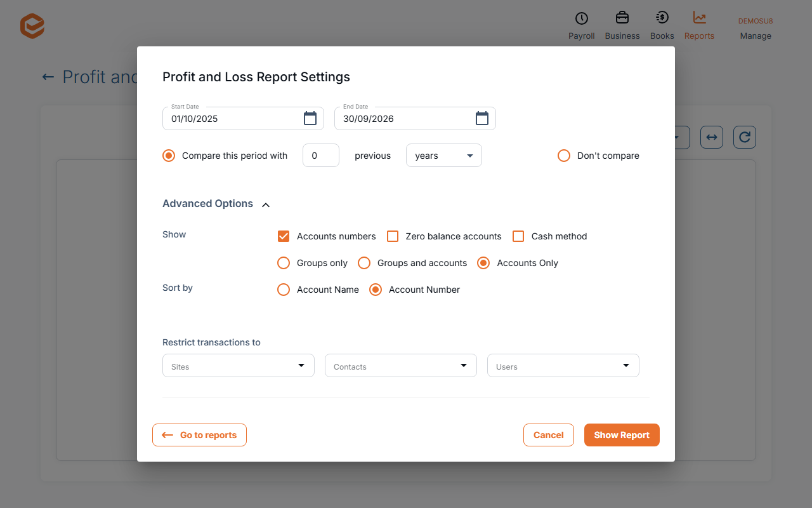Screen dimensions: 812x508
Task: Open the Users restriction dropdown
Action: (x=563, y=366)
